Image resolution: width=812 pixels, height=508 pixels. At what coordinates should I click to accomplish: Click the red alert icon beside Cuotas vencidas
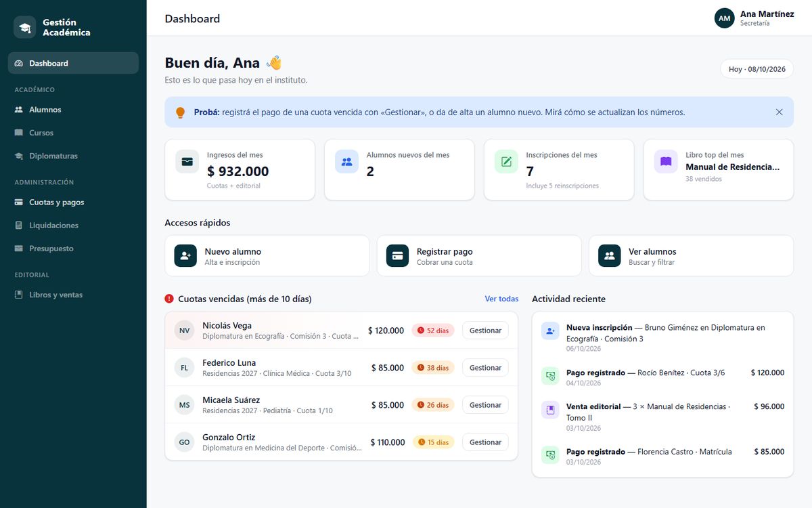click(169, 299)
